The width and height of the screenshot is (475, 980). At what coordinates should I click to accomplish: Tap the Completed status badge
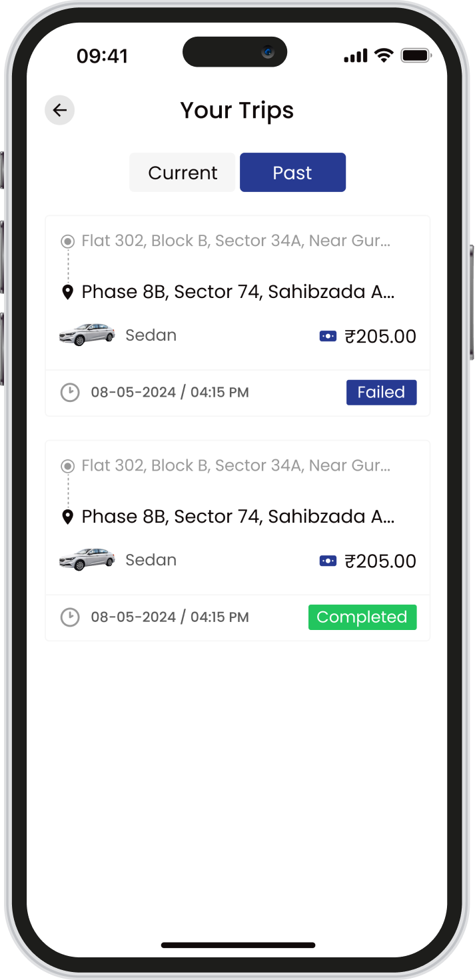[362, 617]
